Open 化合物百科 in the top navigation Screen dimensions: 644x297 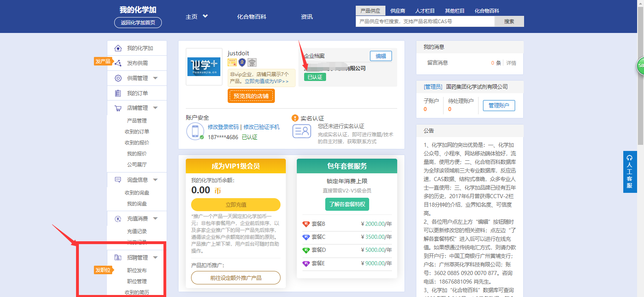point(252,17)
